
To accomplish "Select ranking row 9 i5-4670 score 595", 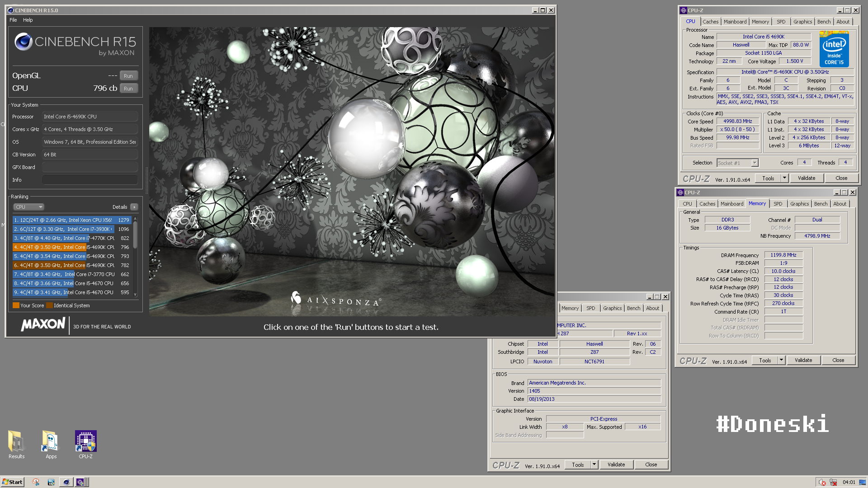I will 72,292.
